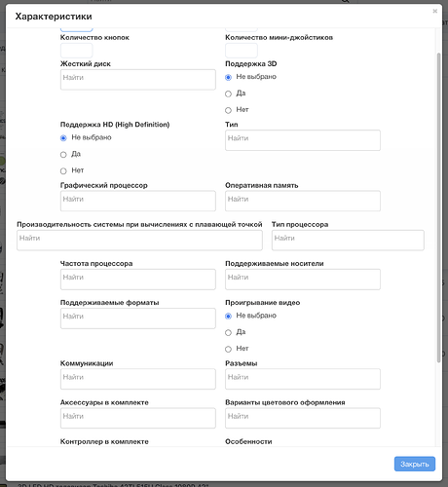Click the Закрыть button
This screenshot has width=448, height=487.
415,464
